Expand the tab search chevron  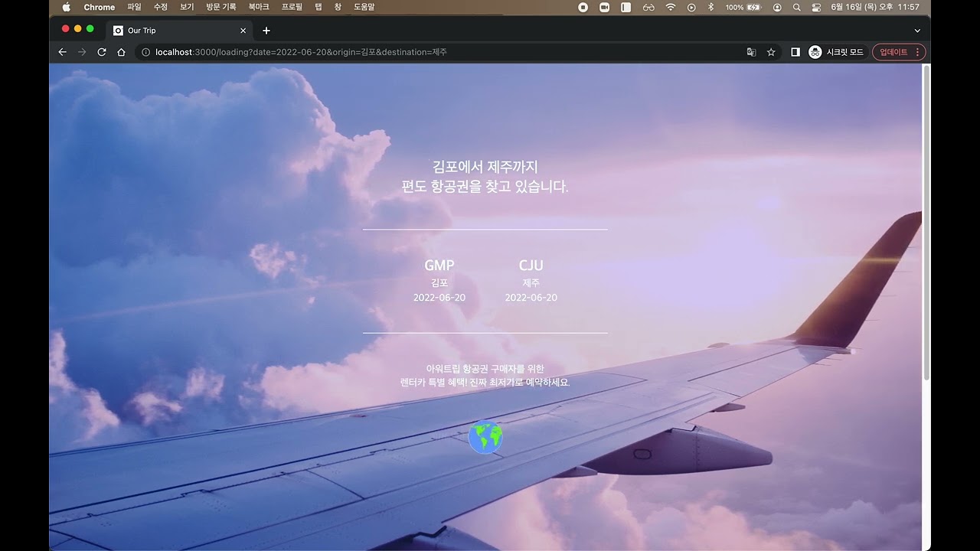click(x=917, y=31)
